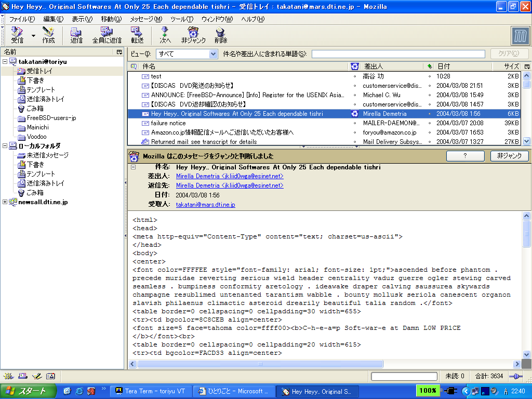Toggle junk status of foryou@amazon.co.jp message
The height and width of the screenshot is (399, 532).
355,132
